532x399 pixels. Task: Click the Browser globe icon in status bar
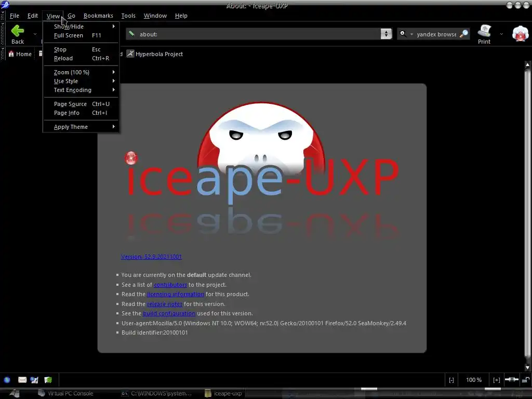point(7,380)
